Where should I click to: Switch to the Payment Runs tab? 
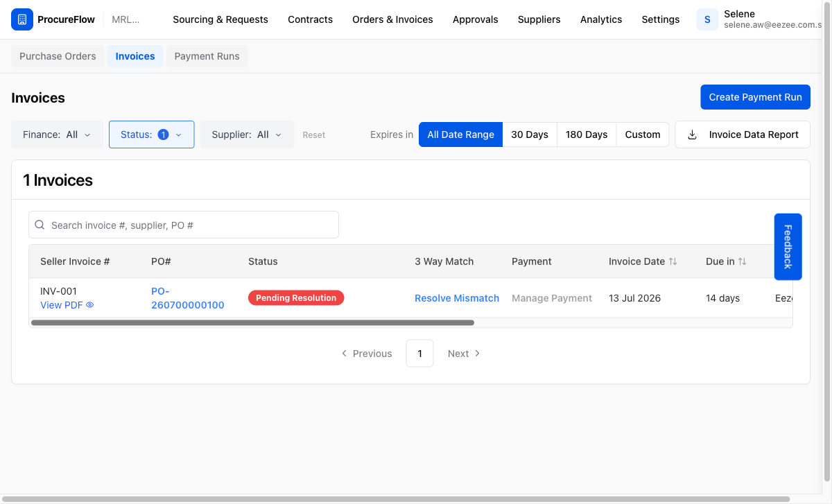tap(207, 56)
